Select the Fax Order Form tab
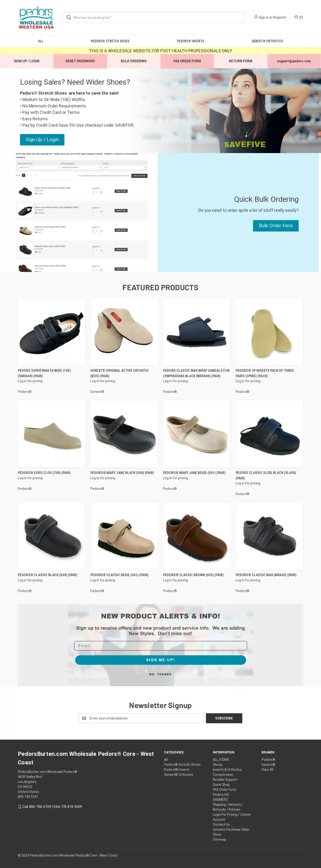Image resolution: width=321 pixels, height=868 pixels. pyautogui.click(x=187, y=61)
